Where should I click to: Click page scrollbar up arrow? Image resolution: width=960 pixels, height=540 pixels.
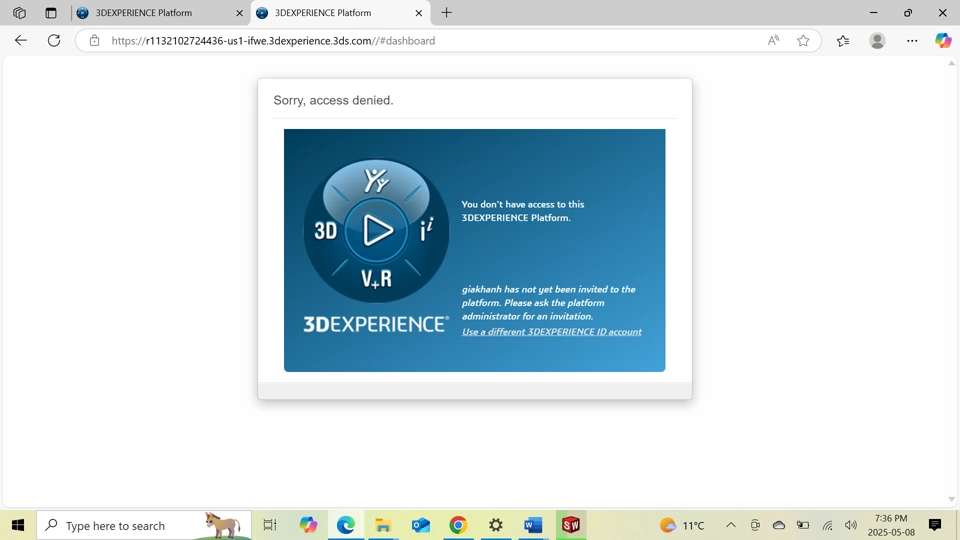tap(951, 63)
